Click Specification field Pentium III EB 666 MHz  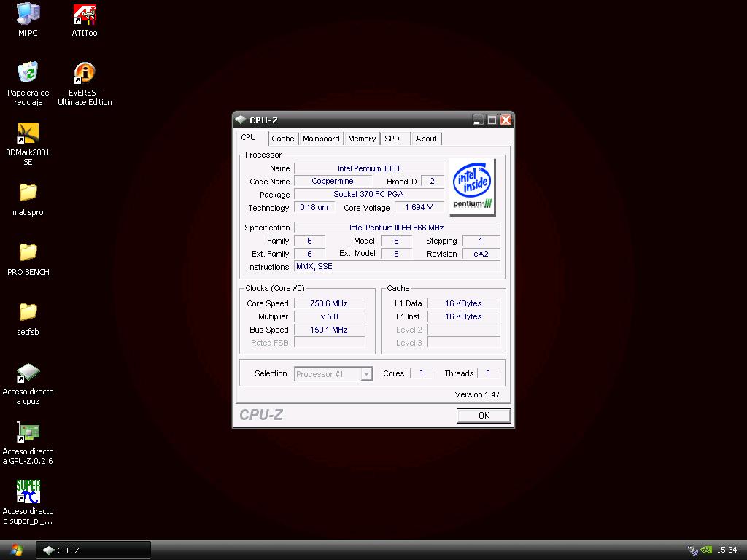coord(397,227)
